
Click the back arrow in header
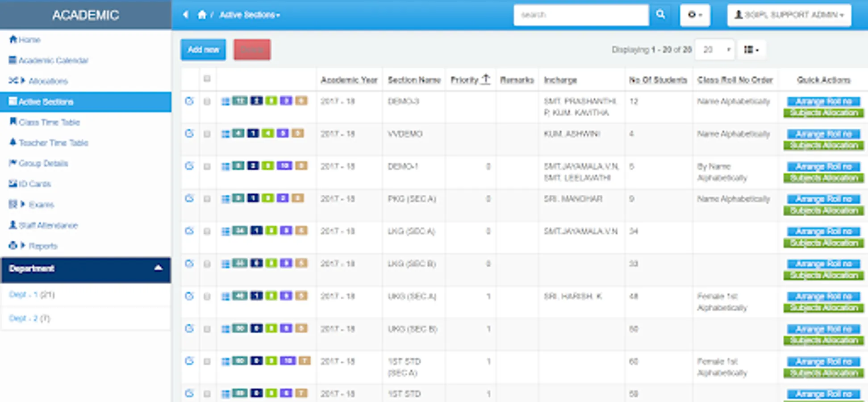tap(186, 15)
